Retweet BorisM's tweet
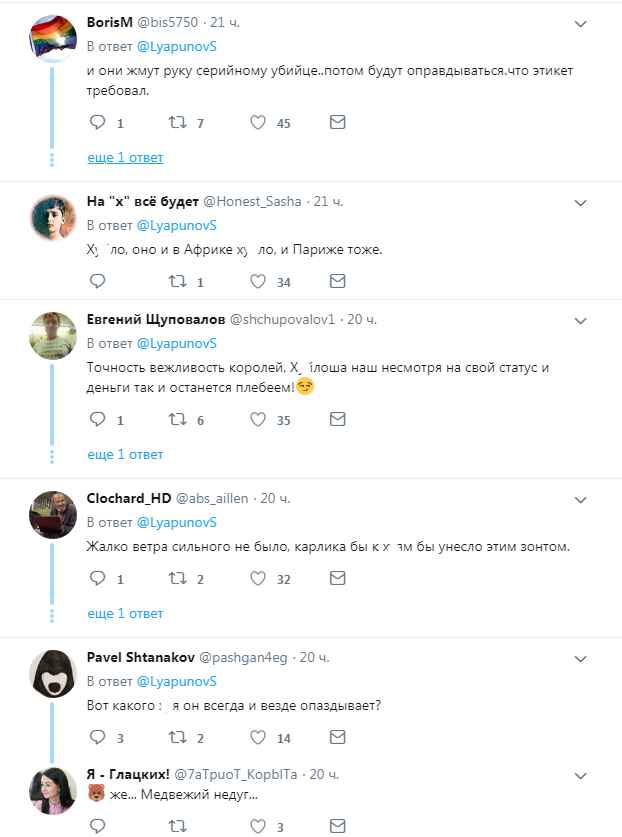 [x=179, y=123]
